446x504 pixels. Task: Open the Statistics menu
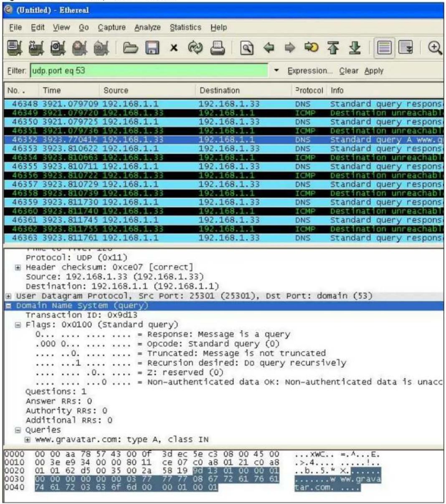185,27
